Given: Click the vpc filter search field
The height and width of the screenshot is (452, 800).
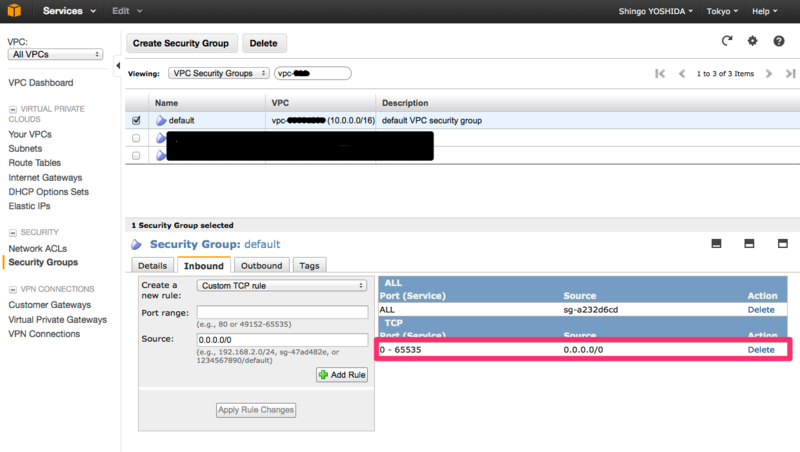Looking at the screenshot, I should click(313, 73).
